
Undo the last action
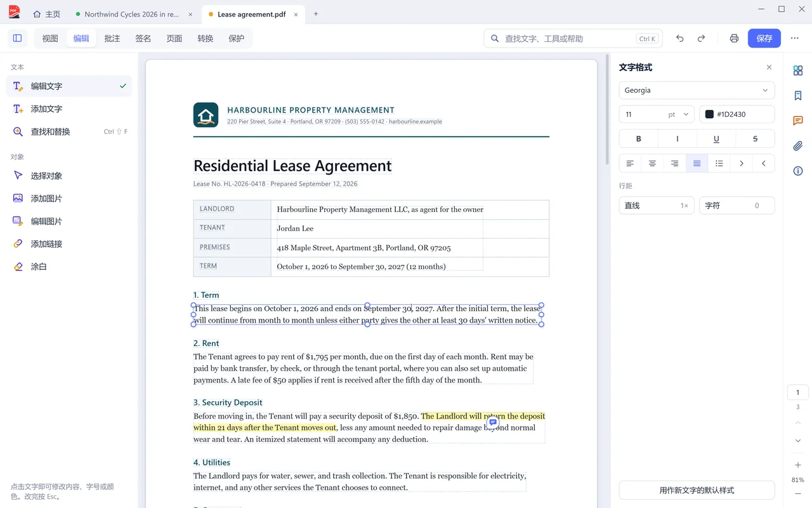(680, 38)
